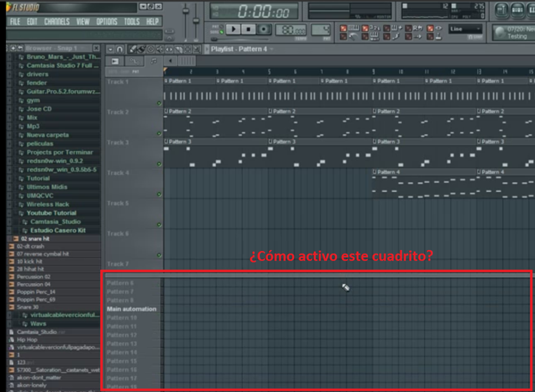Expand the Youtube Tutorial folder
The image size is (535, 392).
52,213
